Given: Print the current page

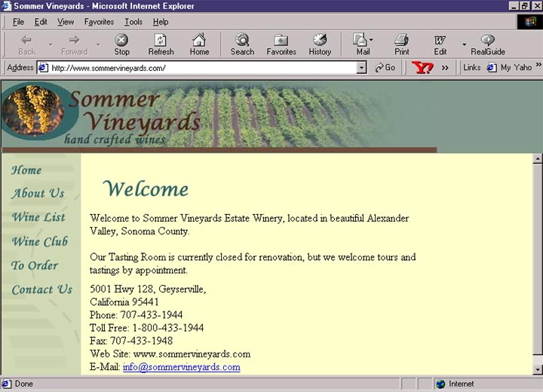Looking at the screenshot, I should point(402,44).
